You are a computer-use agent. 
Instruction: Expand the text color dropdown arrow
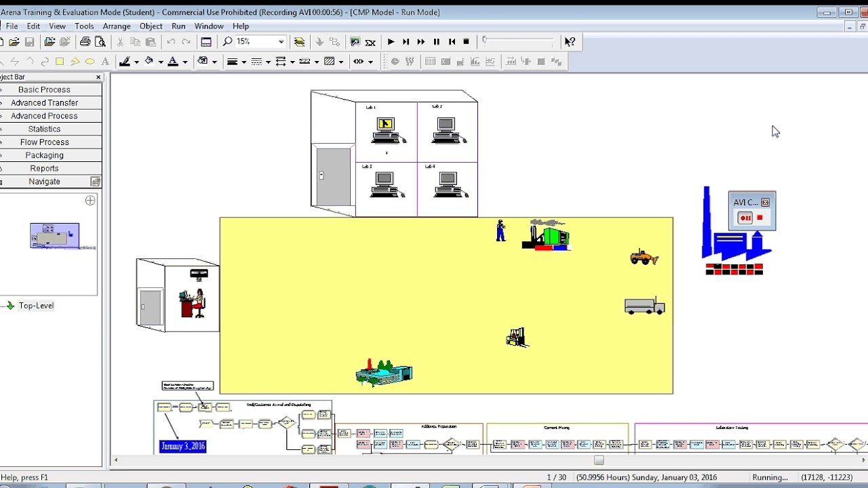(x=184, y=62)
